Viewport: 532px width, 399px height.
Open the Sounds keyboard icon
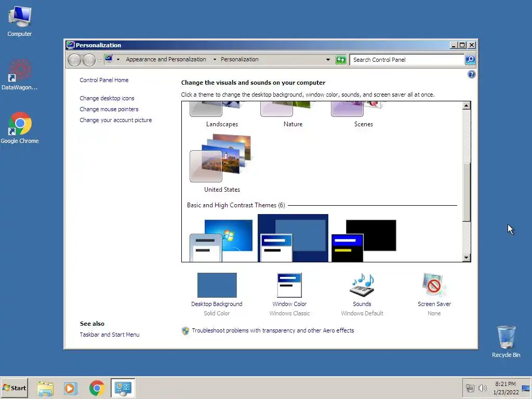tap(362, 285)
